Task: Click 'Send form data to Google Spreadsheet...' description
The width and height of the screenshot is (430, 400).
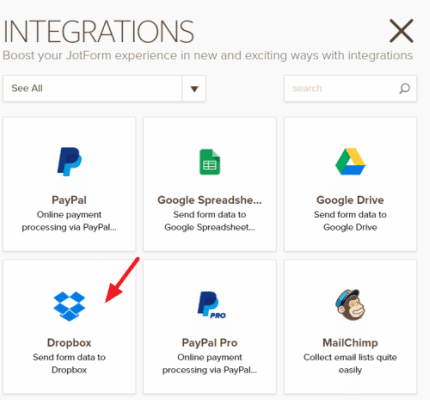Action: [x=210, y=221]
